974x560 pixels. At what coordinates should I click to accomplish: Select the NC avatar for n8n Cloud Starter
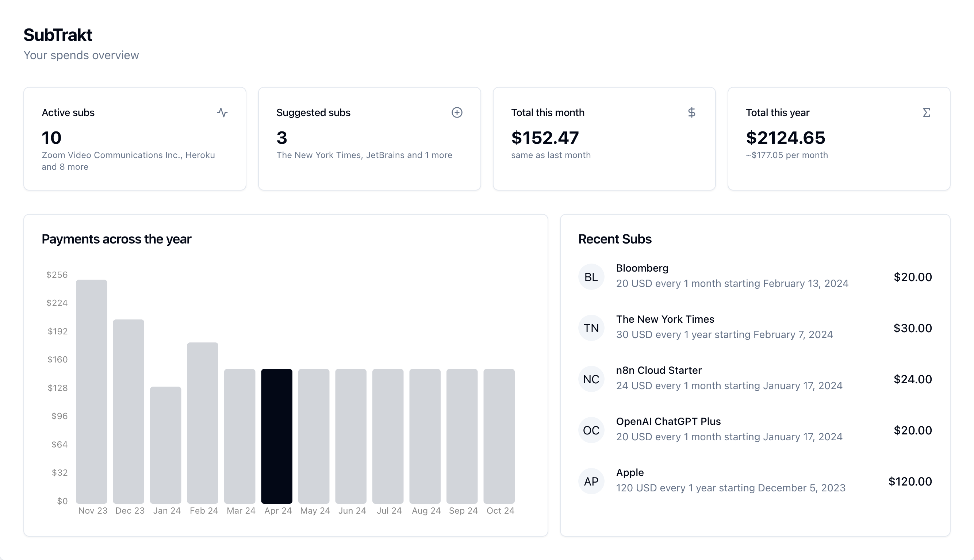point(591,379)
